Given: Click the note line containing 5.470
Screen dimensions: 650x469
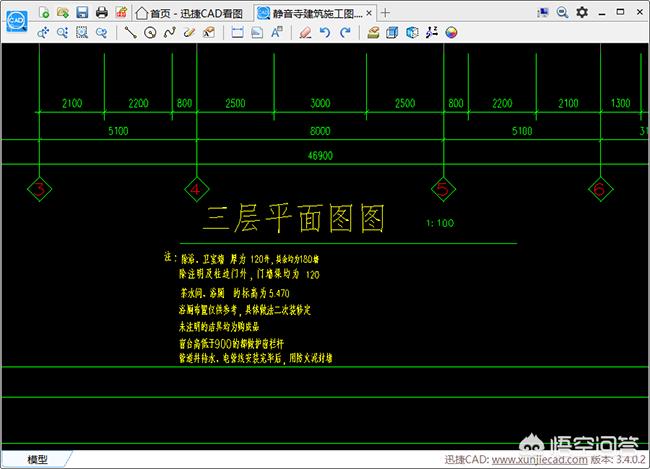Looking at the screenshot, I should click(234, 293).
